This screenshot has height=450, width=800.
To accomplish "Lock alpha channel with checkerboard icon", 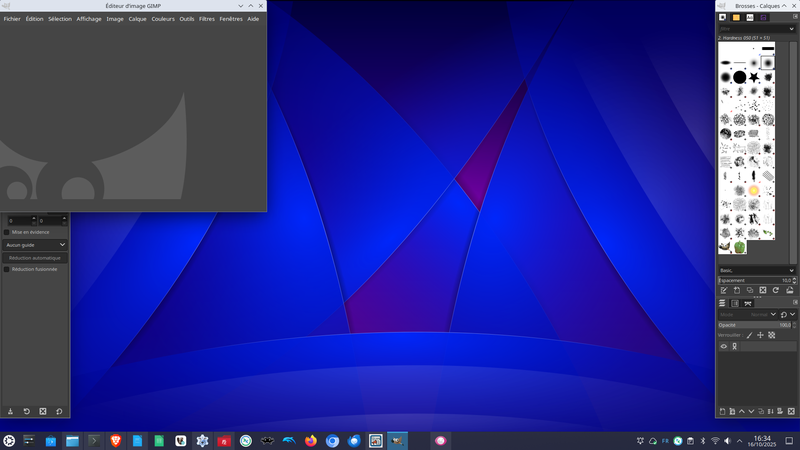I will 772,335.
